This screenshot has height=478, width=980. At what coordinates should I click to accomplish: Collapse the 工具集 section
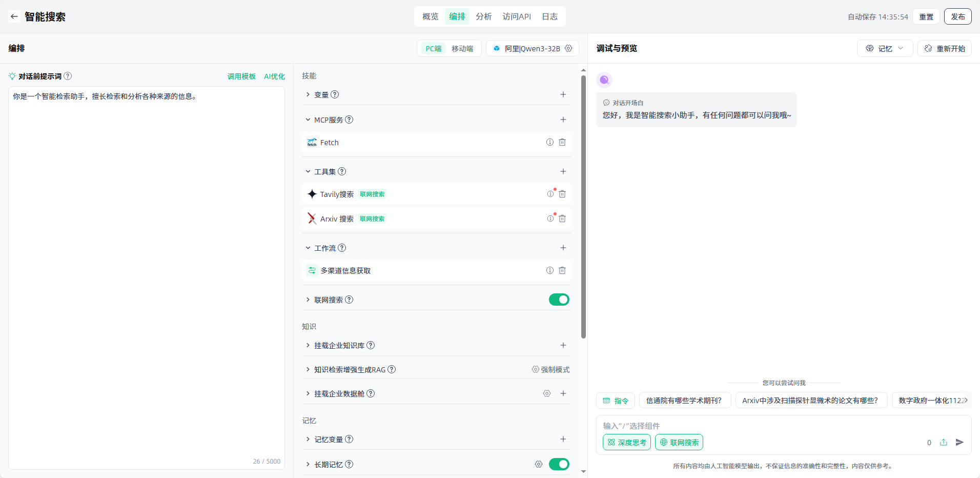(308, 171)
